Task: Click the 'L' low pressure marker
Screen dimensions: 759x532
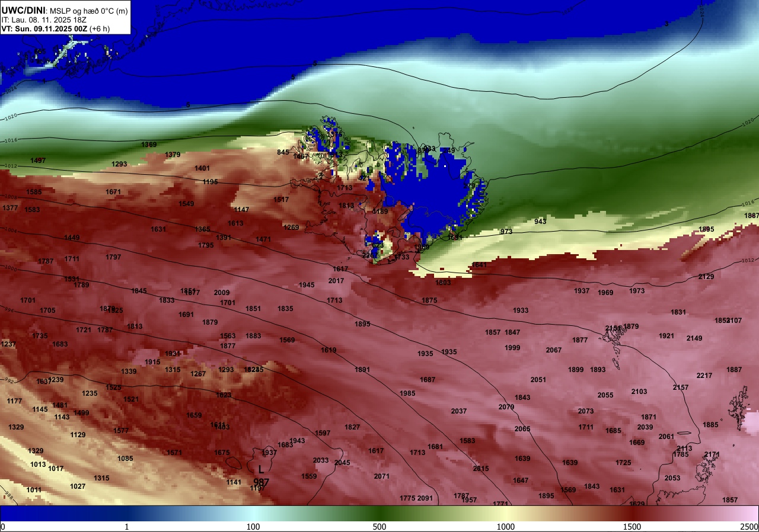Action: coord(261,470)
